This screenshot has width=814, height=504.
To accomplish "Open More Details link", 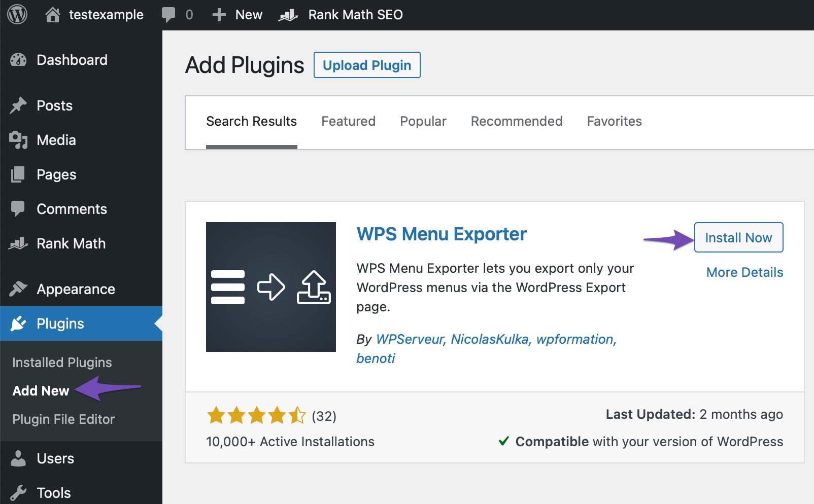I will pyautogui.click(x=744, y=272).
